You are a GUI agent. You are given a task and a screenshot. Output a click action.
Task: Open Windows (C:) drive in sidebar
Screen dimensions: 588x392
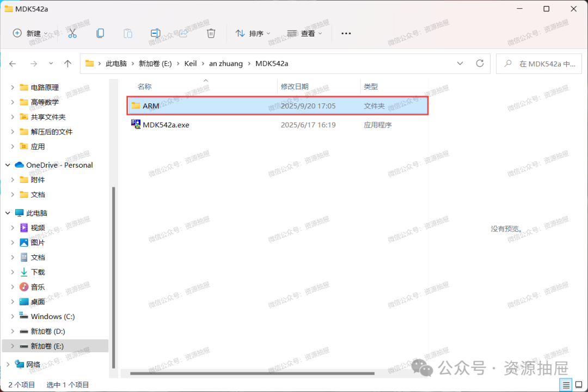(x=52, y=317)
